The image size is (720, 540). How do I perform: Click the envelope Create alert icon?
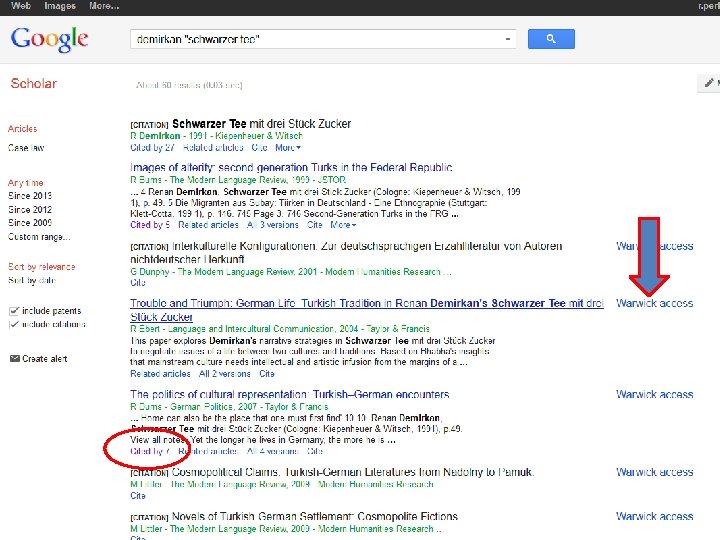[x=15, y=359]
